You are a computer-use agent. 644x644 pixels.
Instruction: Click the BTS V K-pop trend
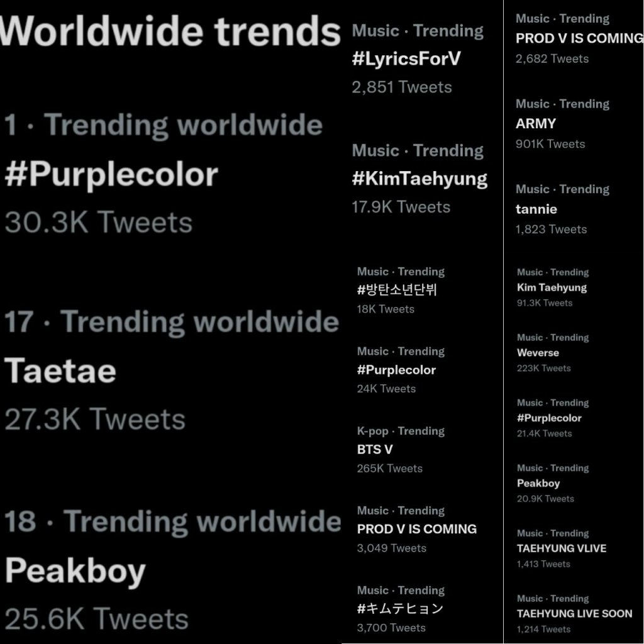point(375,450)
